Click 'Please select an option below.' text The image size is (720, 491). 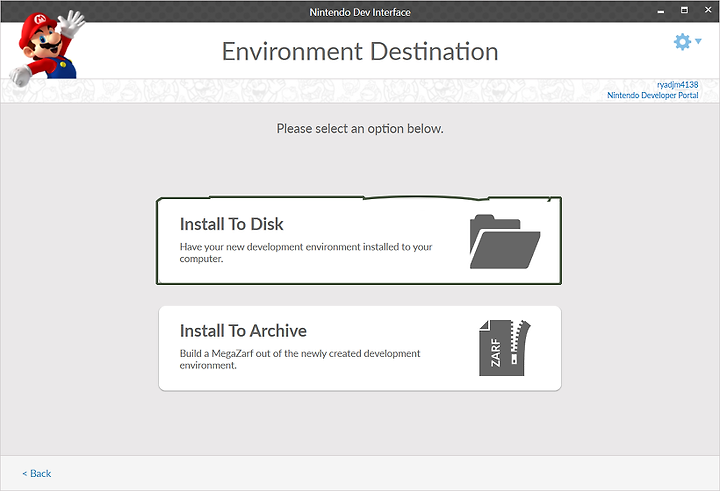pos(360,129)
